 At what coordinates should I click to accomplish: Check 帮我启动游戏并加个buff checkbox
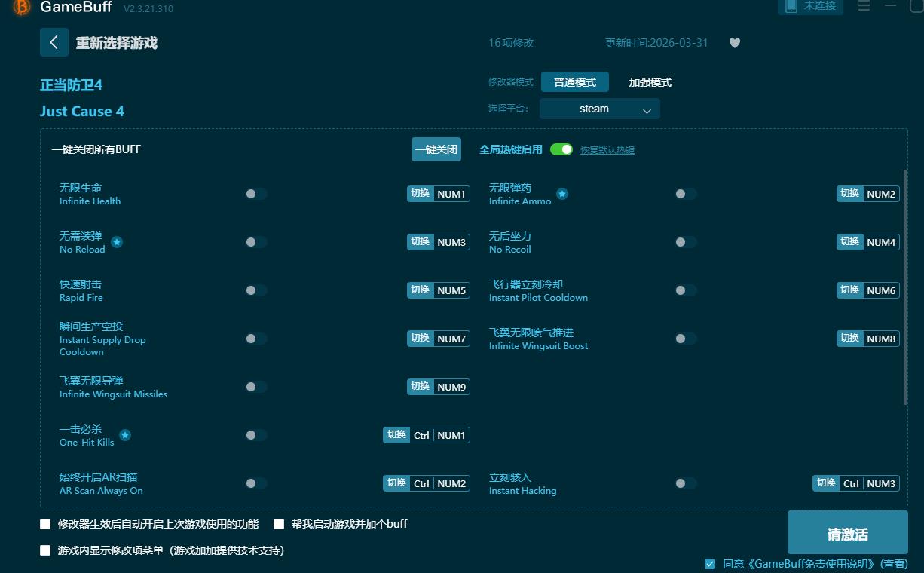pos(279,524)
